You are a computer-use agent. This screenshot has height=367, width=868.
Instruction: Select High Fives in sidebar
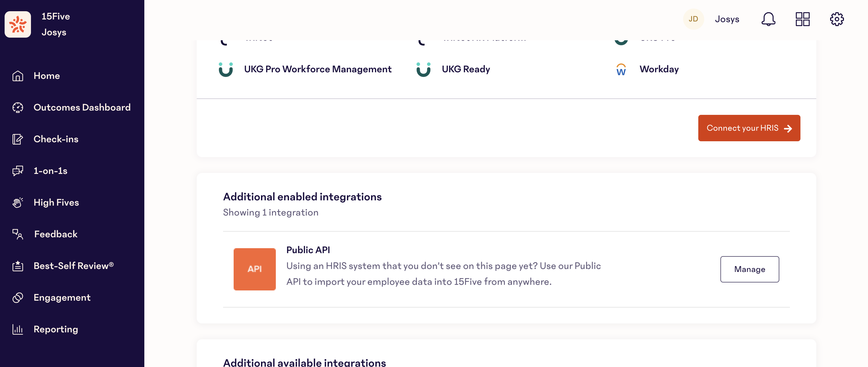[x=56, y=202]
